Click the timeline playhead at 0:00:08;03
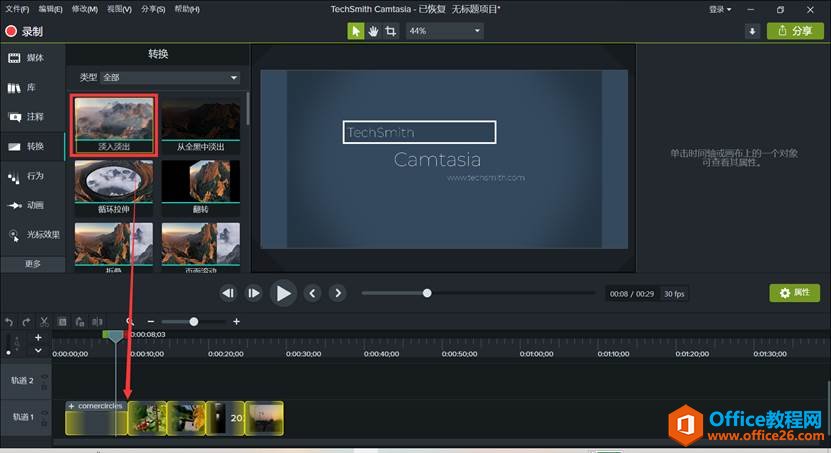The width and height of the screenshot is (831, 453). (116, 336)
